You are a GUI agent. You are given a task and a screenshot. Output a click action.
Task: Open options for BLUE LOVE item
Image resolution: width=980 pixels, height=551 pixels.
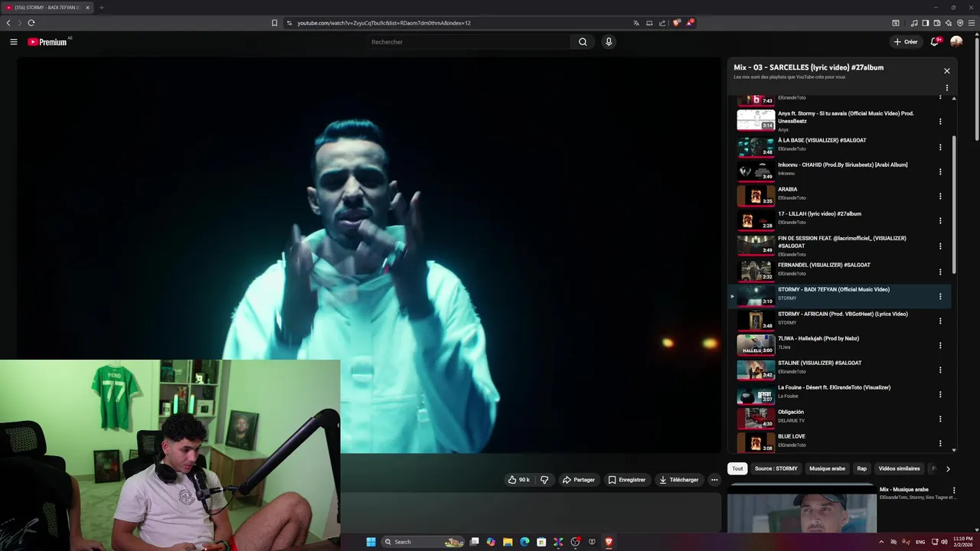940,443
